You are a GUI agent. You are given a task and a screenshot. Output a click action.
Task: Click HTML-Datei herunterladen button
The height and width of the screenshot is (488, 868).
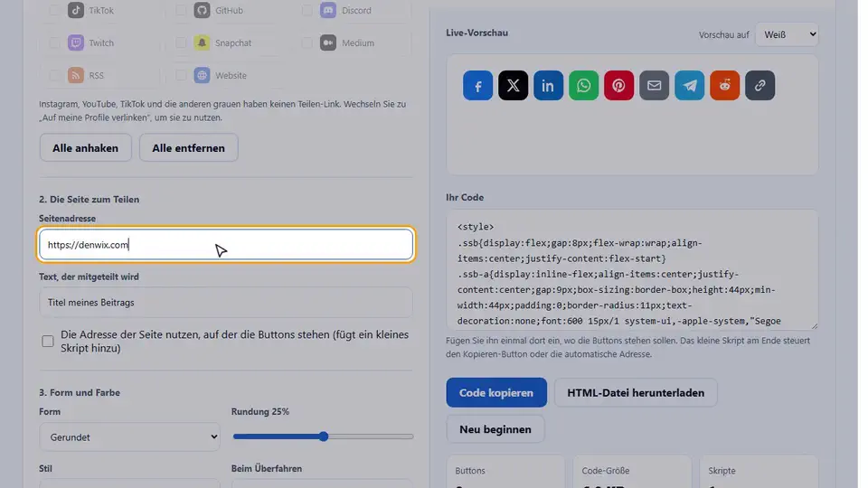click(x=636, y=392)
